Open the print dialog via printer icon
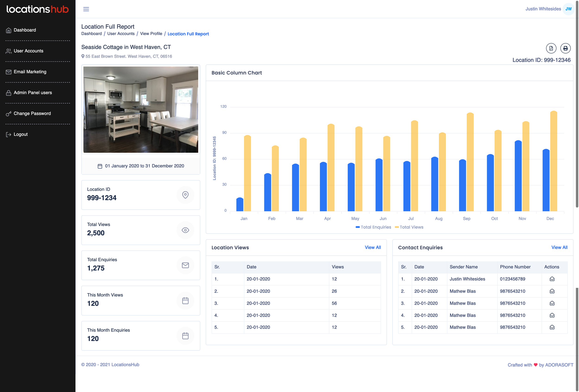The height and width of the screenshot is (392, 579). 566,48
